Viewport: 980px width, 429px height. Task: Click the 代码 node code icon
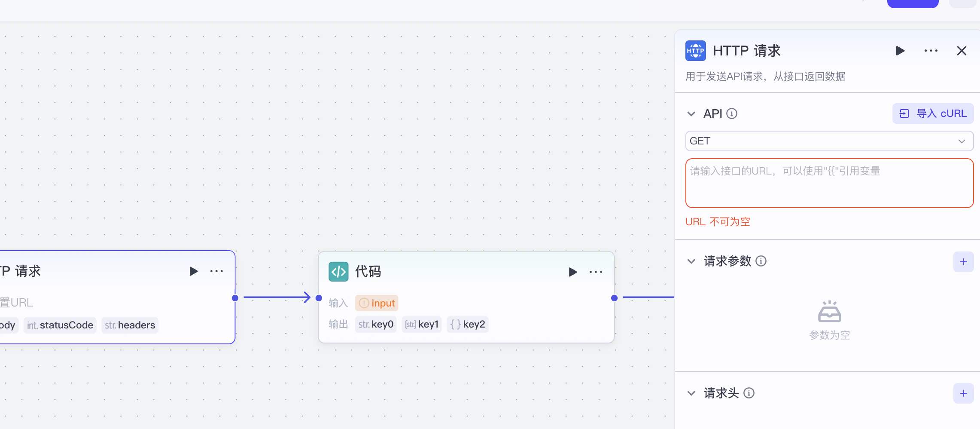point(338,272)
